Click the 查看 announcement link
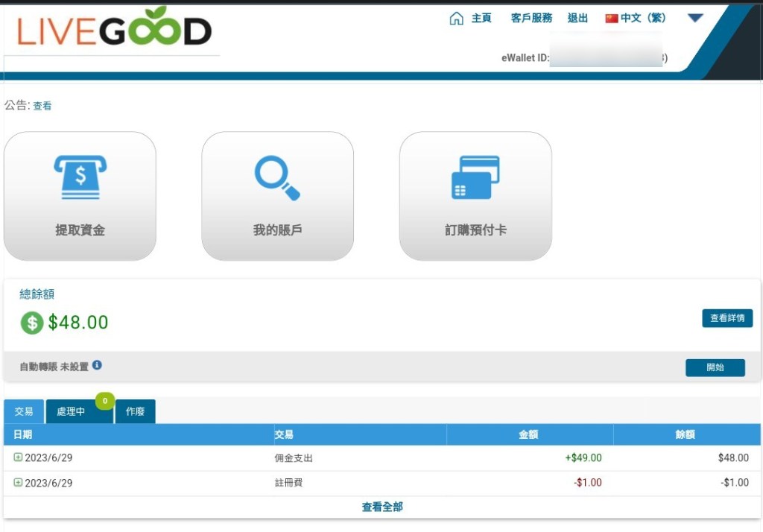Viewport: 763px width, 532px height. point(42,107)
